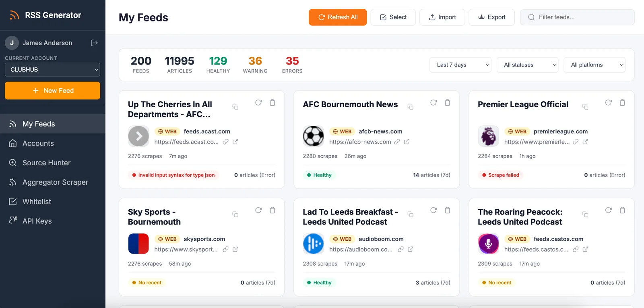Click the logout icon beside James Anderson

point(94,43)
